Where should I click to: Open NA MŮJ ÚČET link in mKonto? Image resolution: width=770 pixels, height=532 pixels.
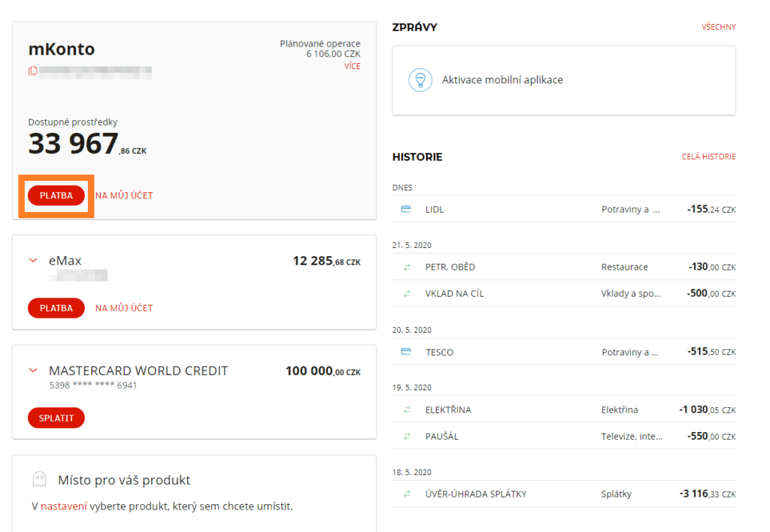click(x=124, y=195)
